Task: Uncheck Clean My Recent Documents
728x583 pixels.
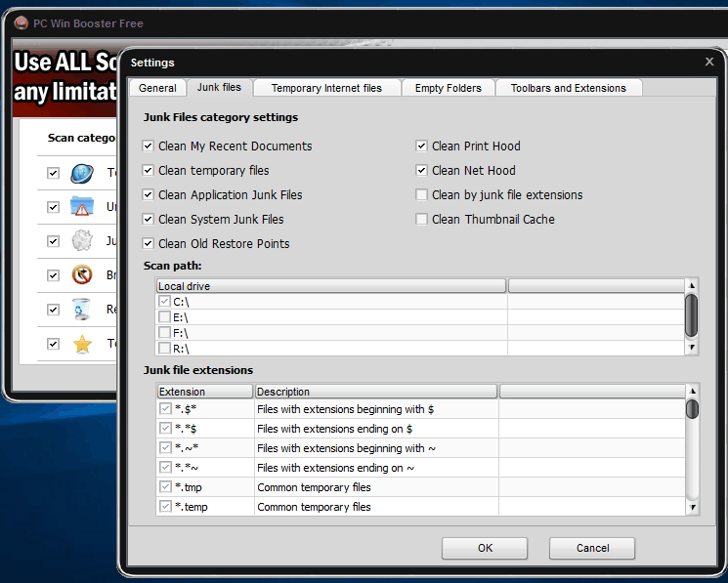Action: point(148,146)
